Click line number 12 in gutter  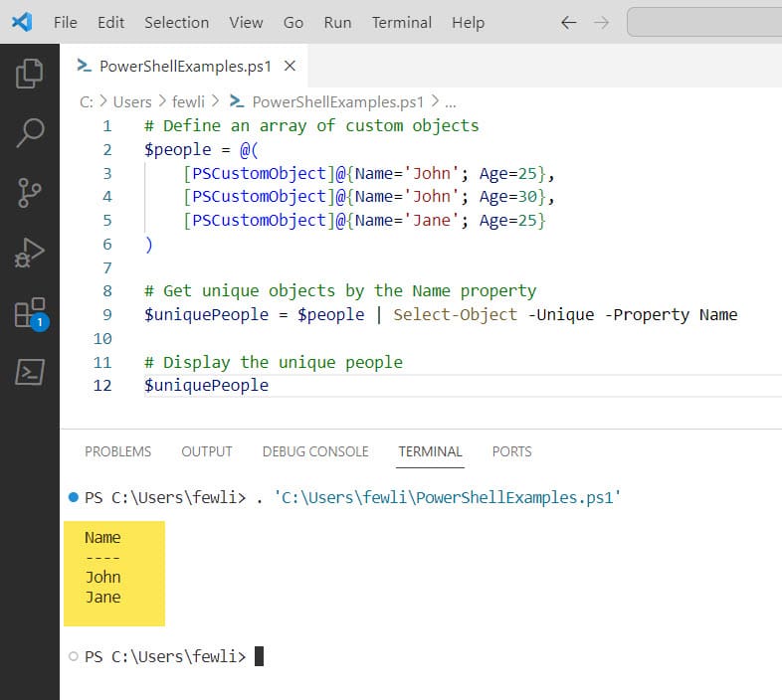pos(102,386)
